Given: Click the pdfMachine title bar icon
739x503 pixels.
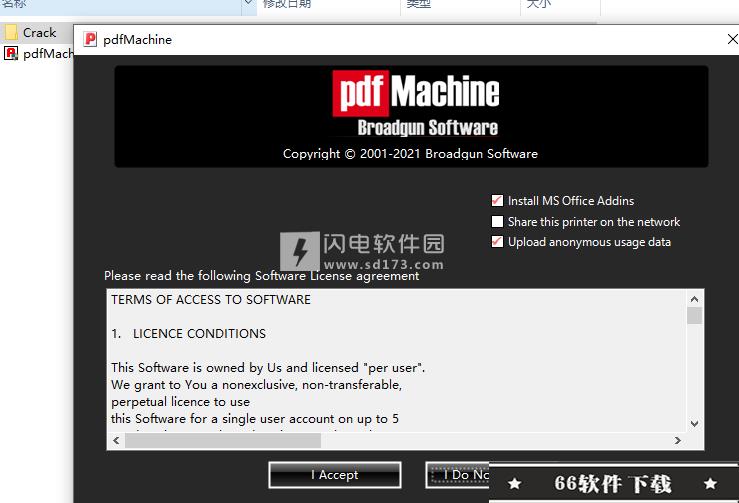Looking at the screenshot, I should pos(90,39).
